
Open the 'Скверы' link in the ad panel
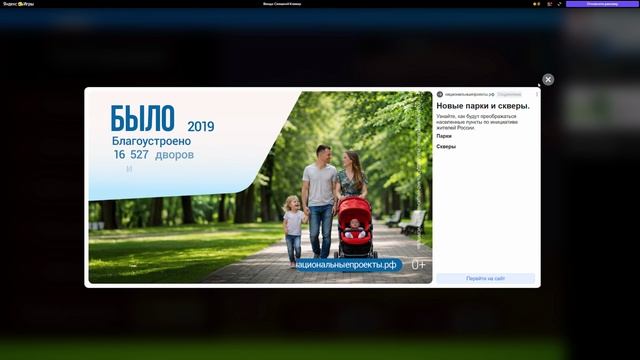[446, 146]
